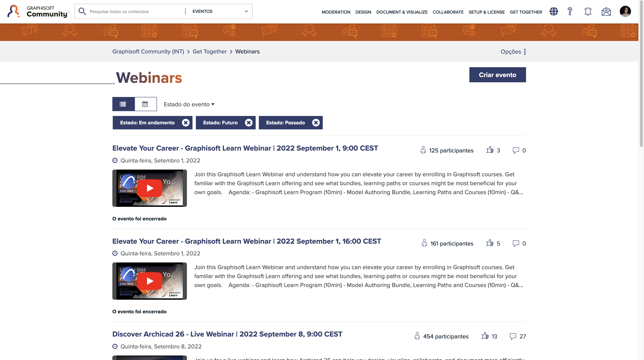Open the Discover Archicad 26 webinar link
The height and width of the screenshot is (360, 644).
227,334
